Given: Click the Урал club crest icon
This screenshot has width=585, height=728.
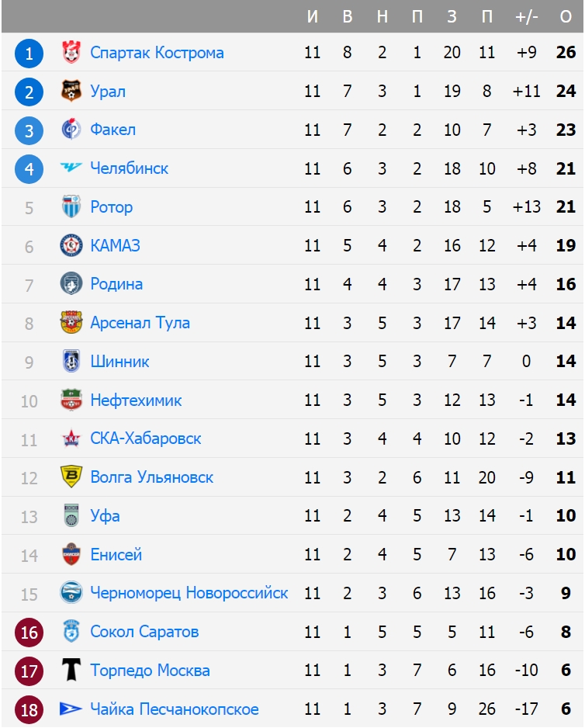Looking at the screenshot, I should 71,92.
